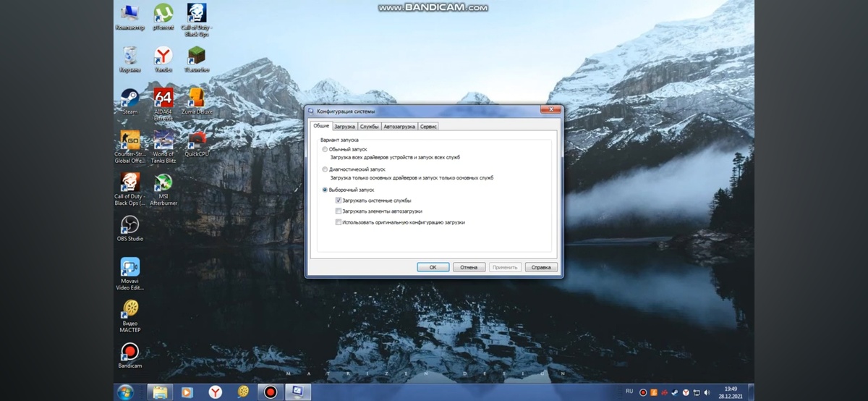Switch to the Общие tab

pyautogui.click(x=320, y=126)
